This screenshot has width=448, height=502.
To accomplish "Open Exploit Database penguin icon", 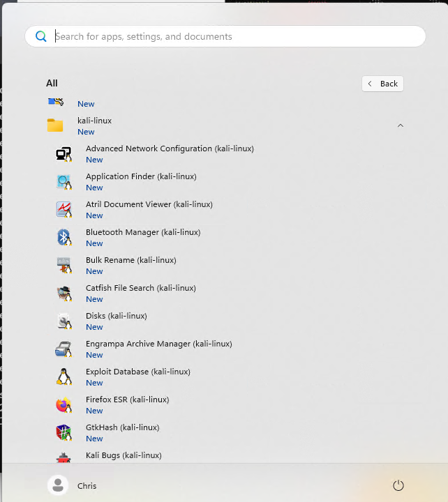I will (64, 376).
